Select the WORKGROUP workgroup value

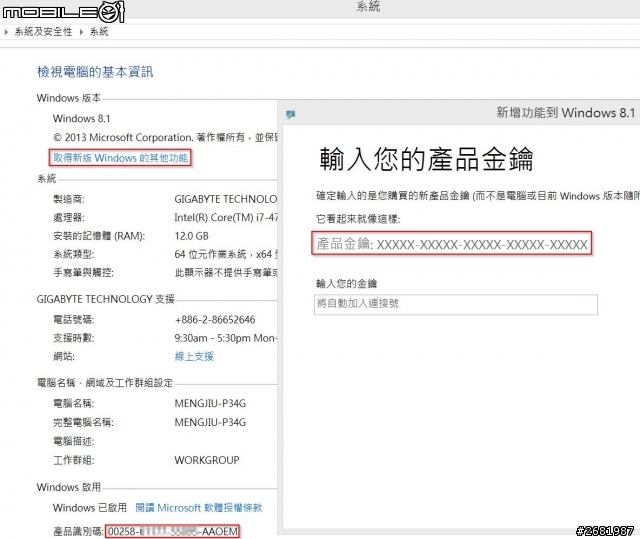207,460
